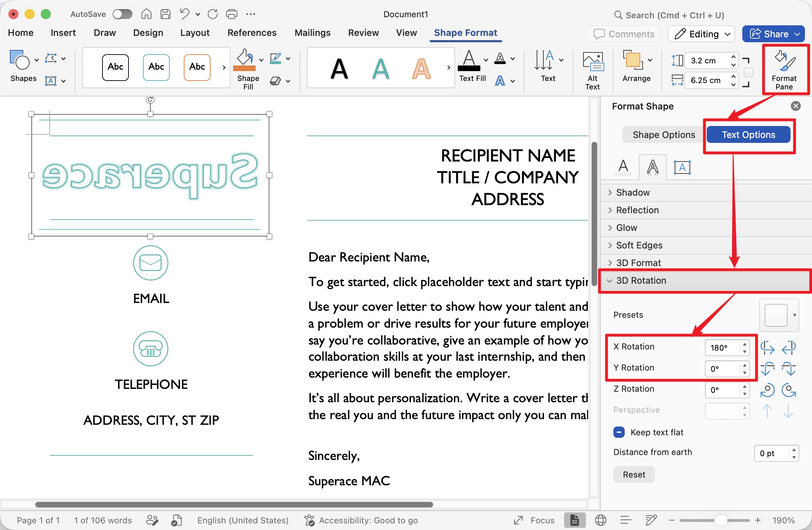Click the Draw Text Box icon
The width and height of the screenshot is (812, 530).
(51, 81)
